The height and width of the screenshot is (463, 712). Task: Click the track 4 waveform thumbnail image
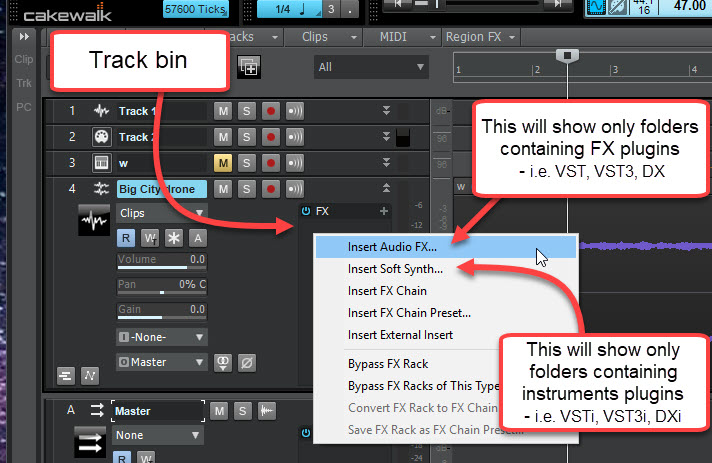(94, 220)
